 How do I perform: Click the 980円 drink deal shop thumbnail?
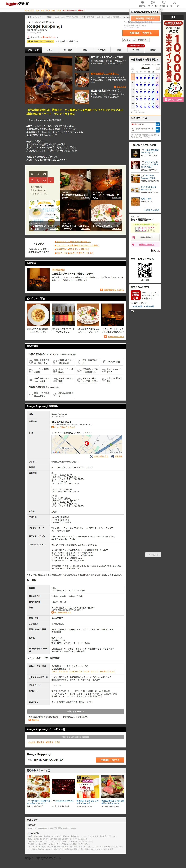88,787
